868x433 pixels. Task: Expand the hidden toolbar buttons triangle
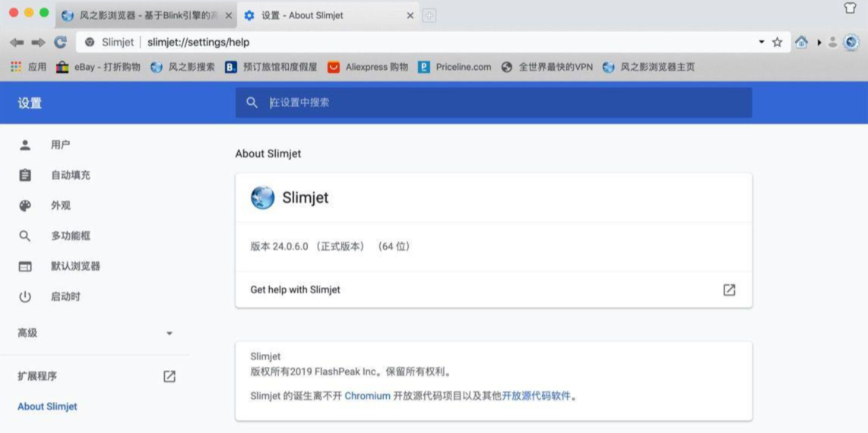point(819,43)
